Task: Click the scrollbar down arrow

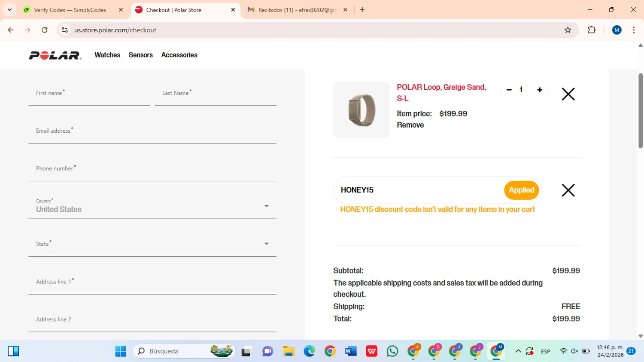Action: tap(641, 336)
